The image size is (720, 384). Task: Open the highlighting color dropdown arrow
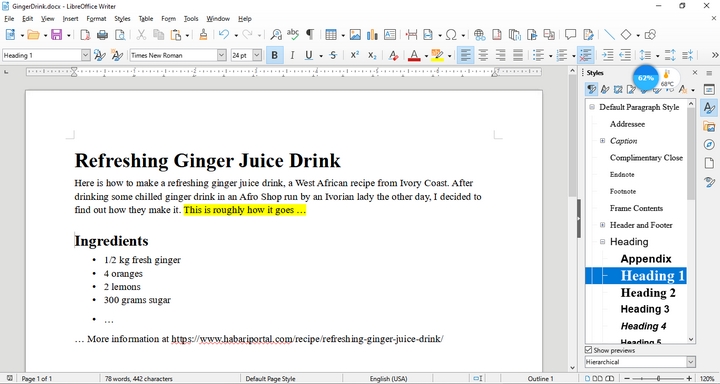tap(450, 56)
